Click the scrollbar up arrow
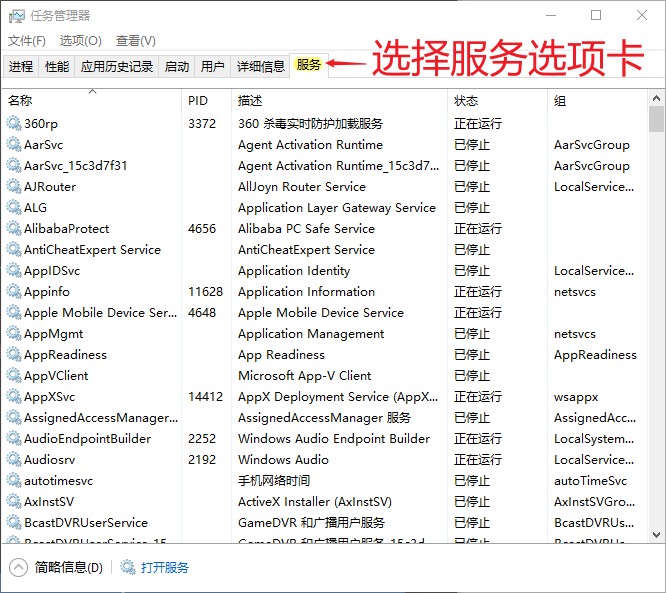The image size is (666, 593). click(x=656, y=98)
